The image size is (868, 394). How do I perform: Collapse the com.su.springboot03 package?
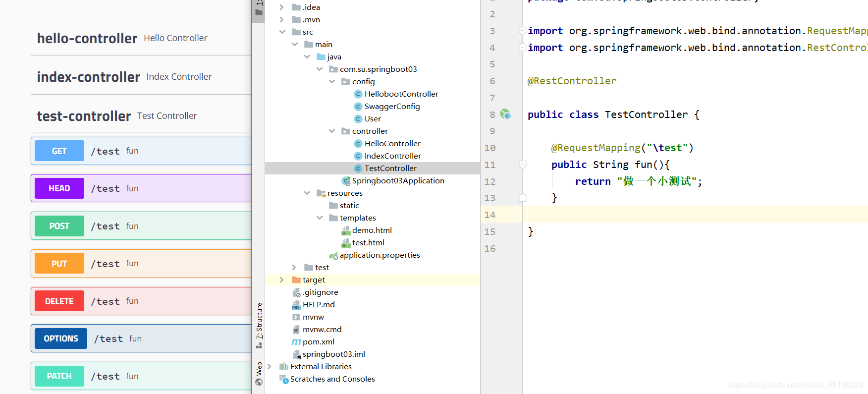pos(320,69)
